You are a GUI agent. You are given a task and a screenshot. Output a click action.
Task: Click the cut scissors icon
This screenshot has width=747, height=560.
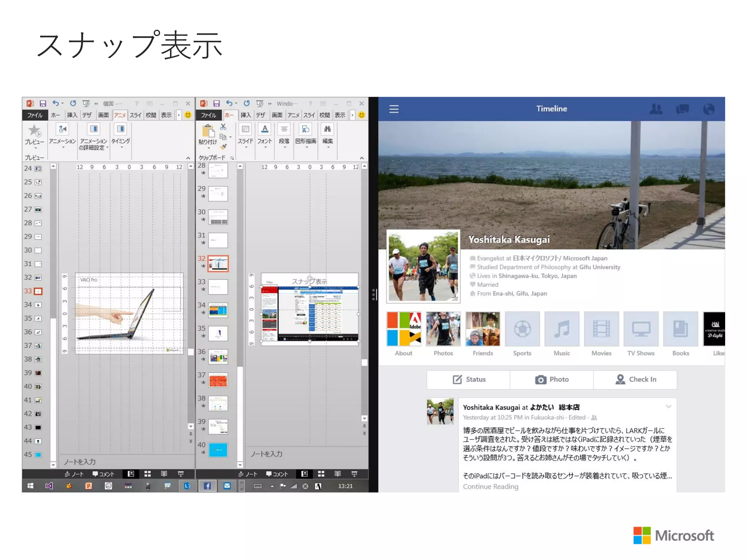pyautogui.click(x=223, y=127)
